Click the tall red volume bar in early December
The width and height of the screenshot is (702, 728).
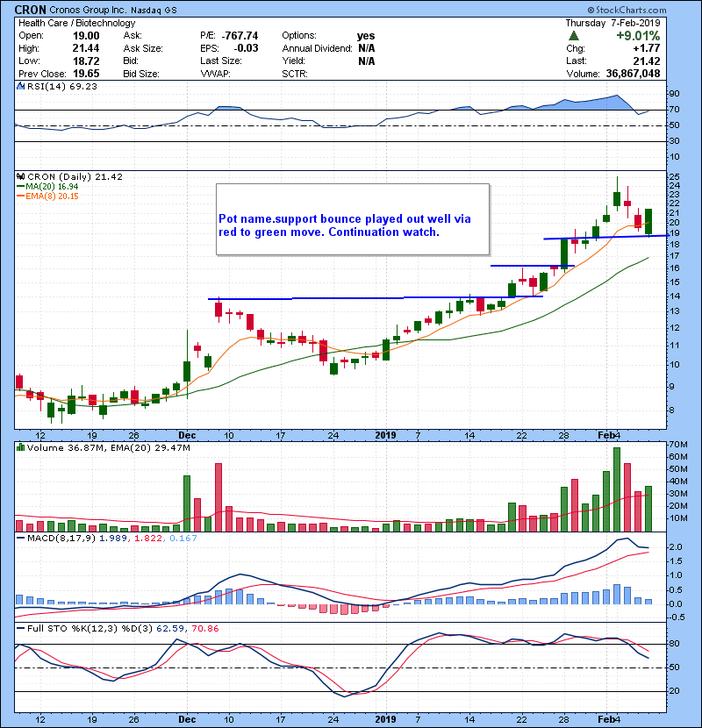[x=218, y=497]
